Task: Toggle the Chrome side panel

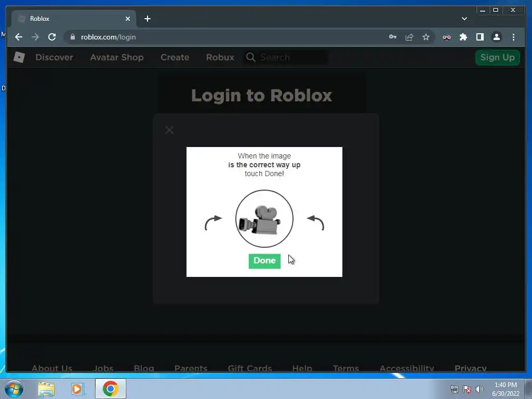Action: [480, 37]
